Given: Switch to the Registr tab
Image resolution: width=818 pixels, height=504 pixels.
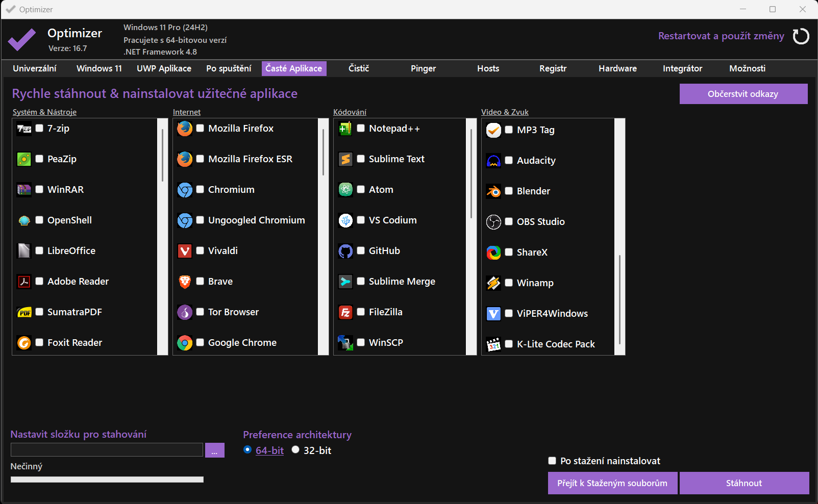Looking at the screenshot, I should (x=553, y=68).
